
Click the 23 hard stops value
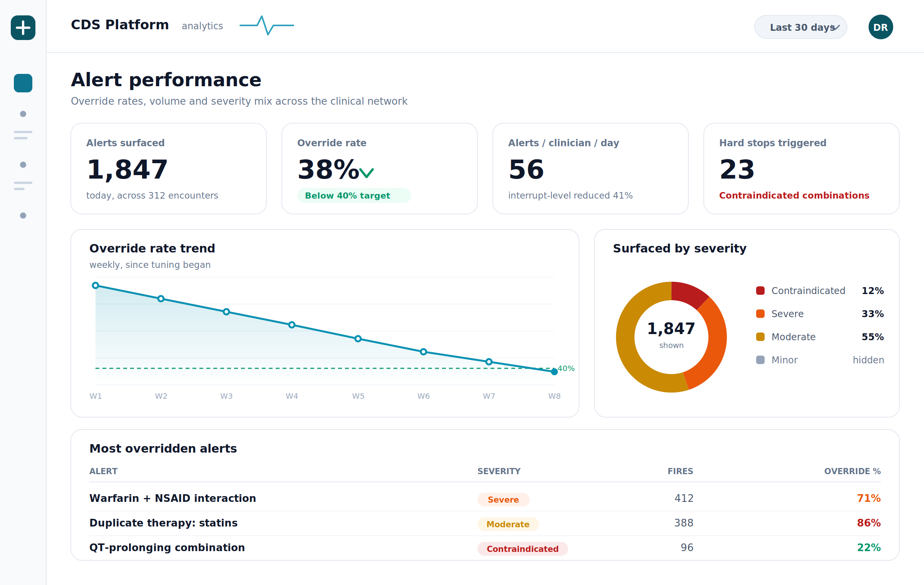point(737,170)
